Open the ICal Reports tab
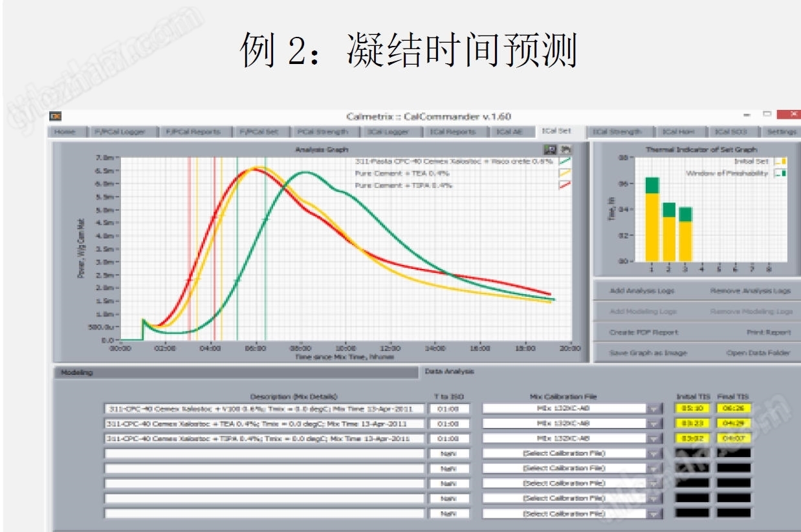 click(454, 132)
